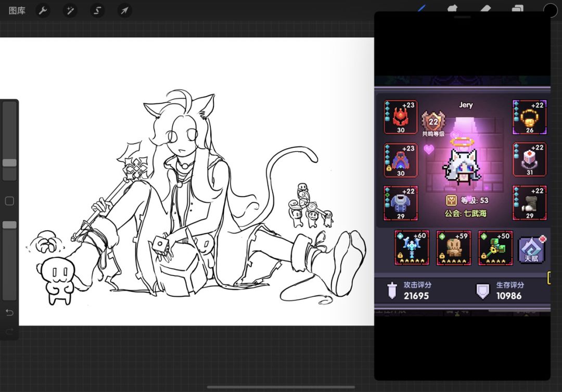Screen dimensions: 562x392
Task: Select the Eraser tool
Action: click(x=484, y=9)
